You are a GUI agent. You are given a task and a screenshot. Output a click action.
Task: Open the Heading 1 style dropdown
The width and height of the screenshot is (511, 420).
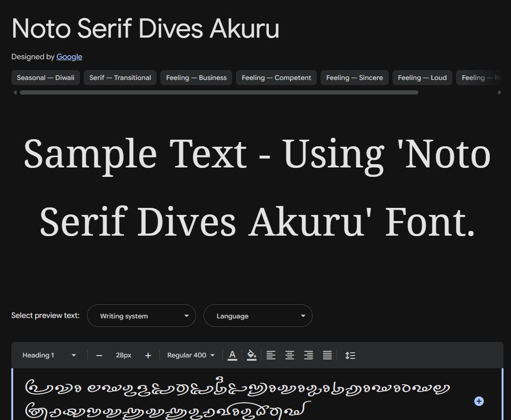(x=49, y=355)
